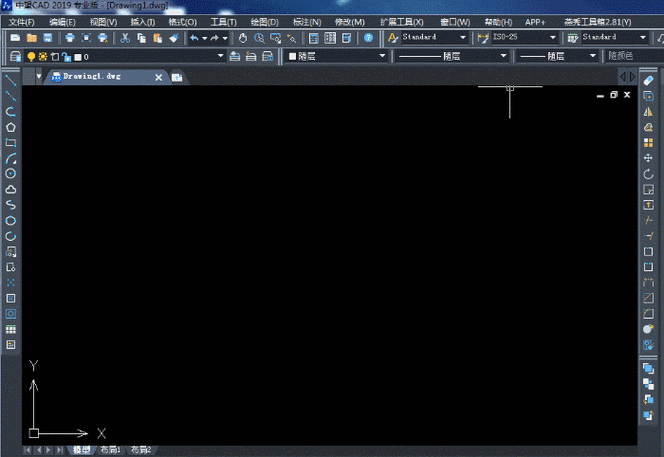Open the Standard table style dropdown
This screenshot has width=664, height=457.
click(x=642, y=37)
